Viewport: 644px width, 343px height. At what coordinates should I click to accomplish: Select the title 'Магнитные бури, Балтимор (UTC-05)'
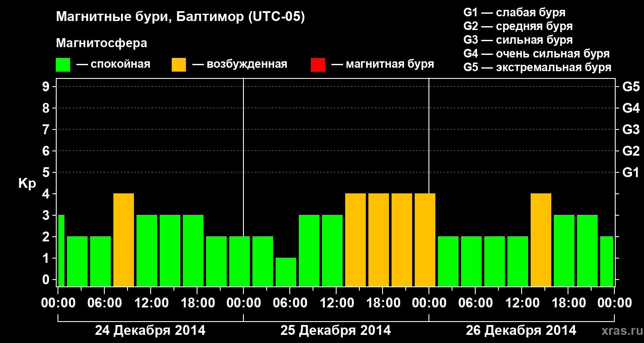tap(180, 17)
